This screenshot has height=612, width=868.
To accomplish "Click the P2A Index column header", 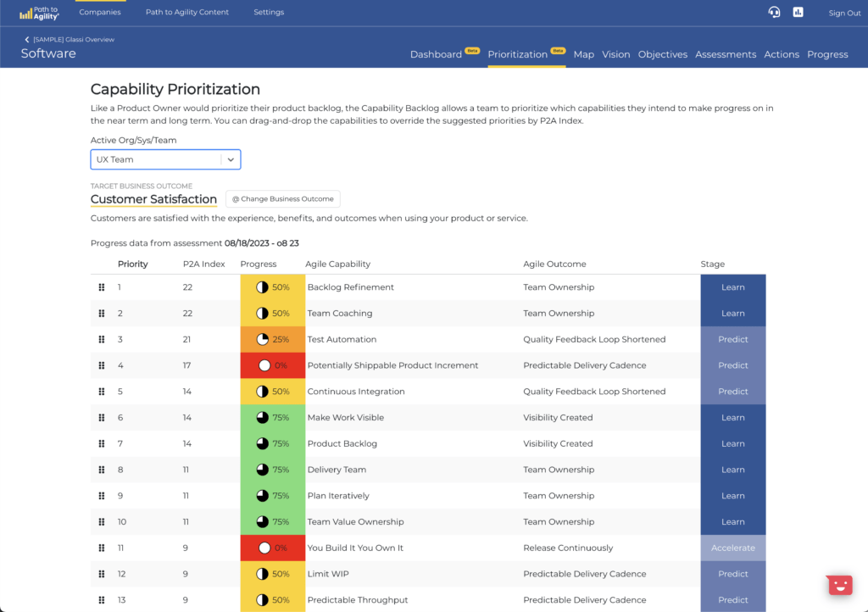I will [203, 264].
